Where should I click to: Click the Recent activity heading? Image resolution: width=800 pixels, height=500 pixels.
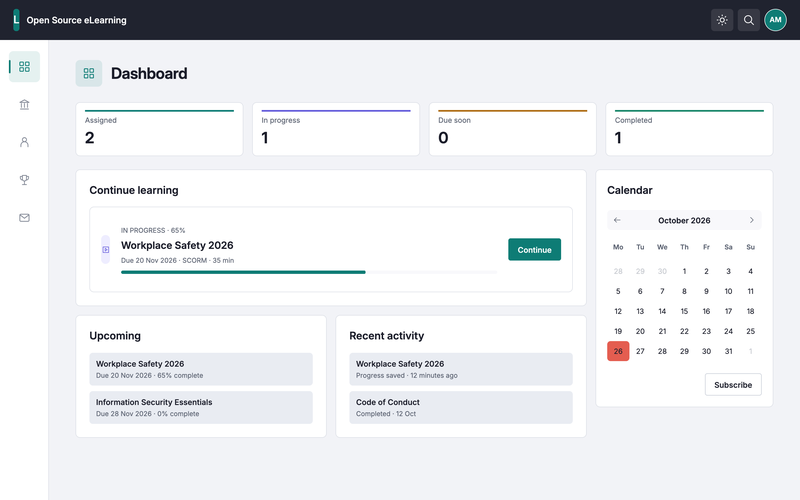coord(387,336)
